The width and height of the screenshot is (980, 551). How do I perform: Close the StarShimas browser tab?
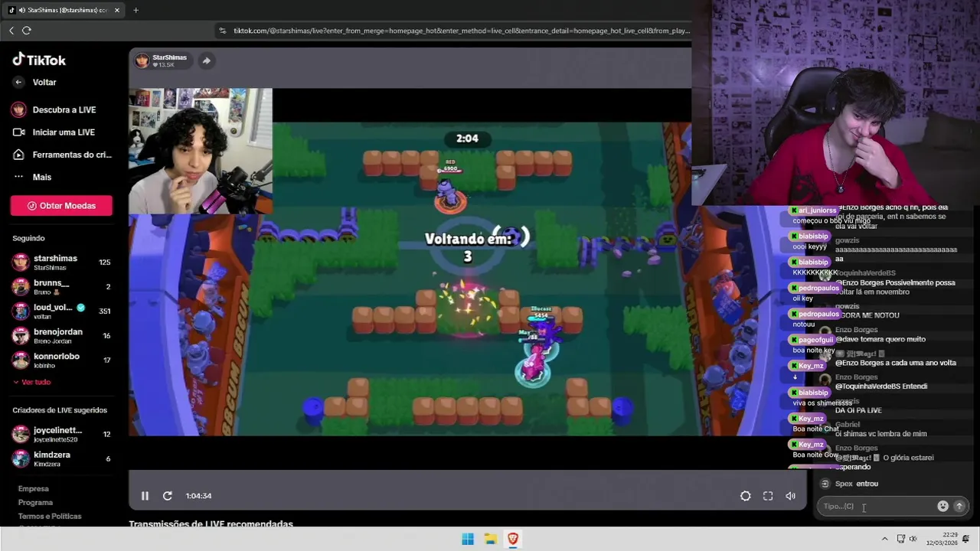point(117,10)
